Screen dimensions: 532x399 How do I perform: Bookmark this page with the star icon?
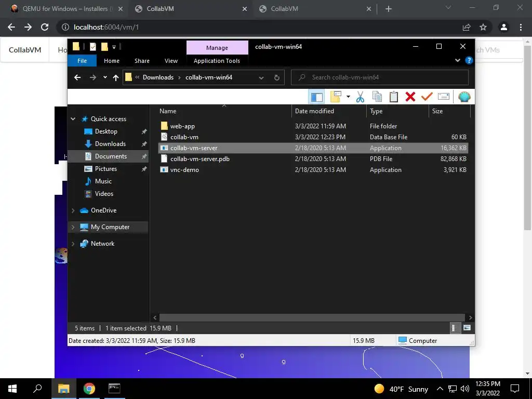click(x=483, y=27)
